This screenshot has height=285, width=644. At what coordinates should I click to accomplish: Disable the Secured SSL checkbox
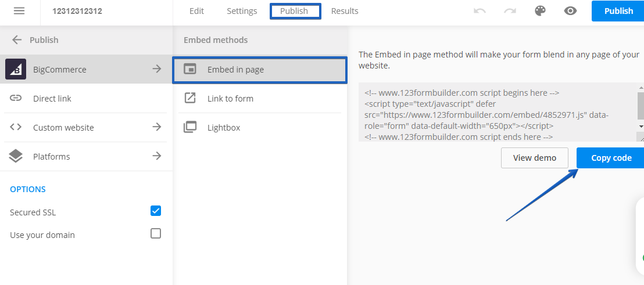[156, 211]
